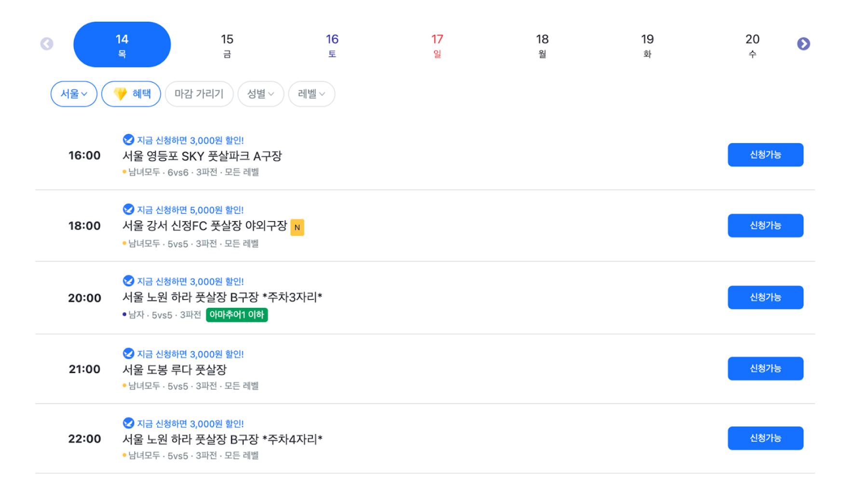The height and width of the screenshot is (490, 868).
Task: Go to previous week with left arrow
Action: [x=47, y=44]
